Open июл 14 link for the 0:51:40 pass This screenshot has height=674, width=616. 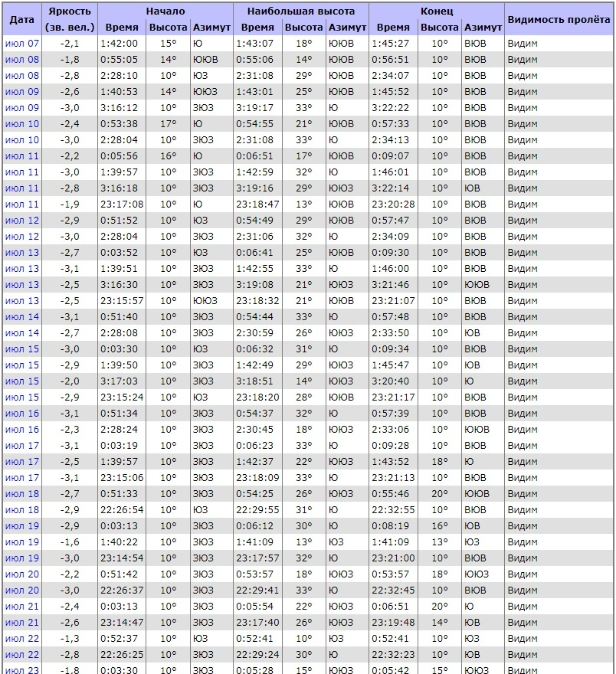(22, 317)
